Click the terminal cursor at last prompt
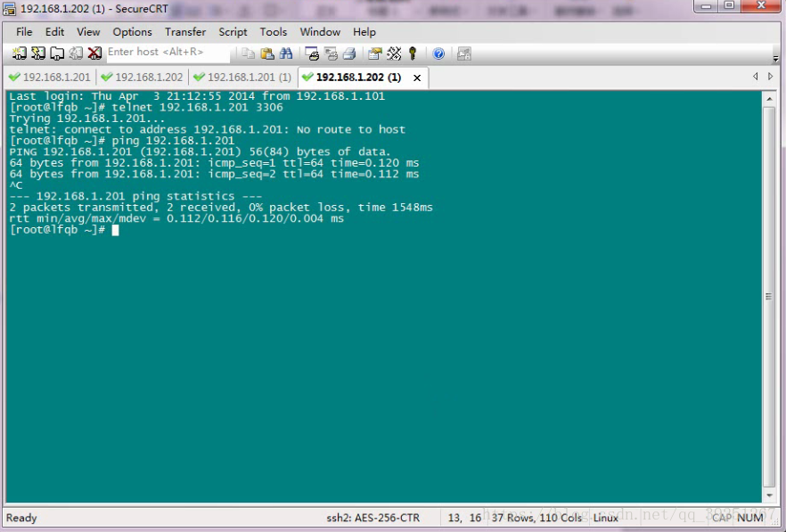This screenshot has width=786, height=532. pos(115,230)
